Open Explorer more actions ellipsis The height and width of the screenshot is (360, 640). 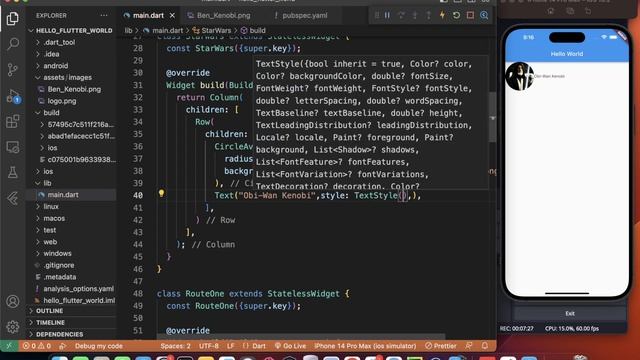[x=104, y=16]
